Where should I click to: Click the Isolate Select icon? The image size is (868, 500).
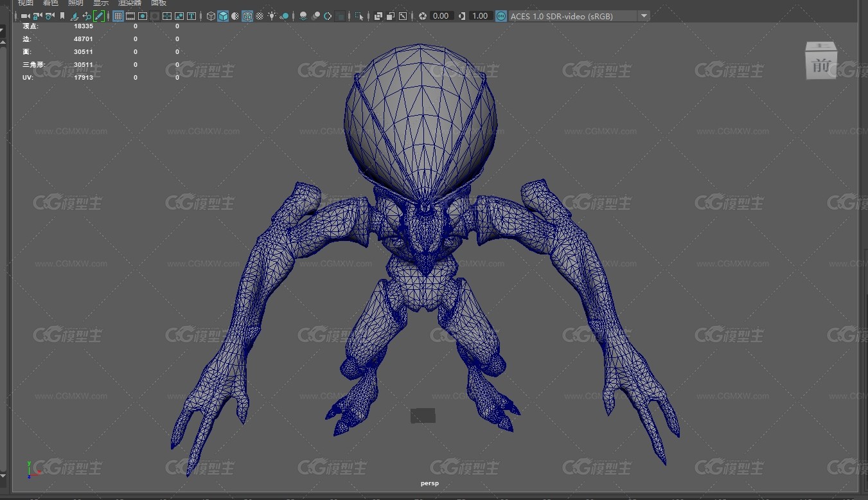[x=359, y=16]
